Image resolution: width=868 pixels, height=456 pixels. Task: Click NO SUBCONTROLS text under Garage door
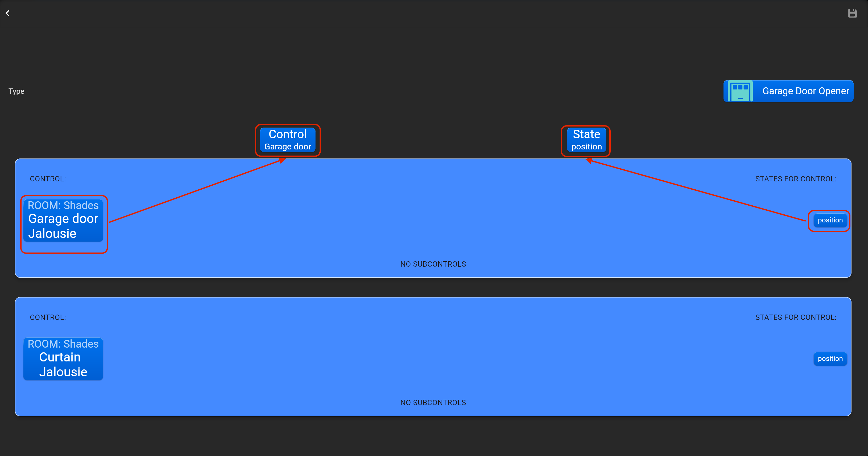[433, 264]
